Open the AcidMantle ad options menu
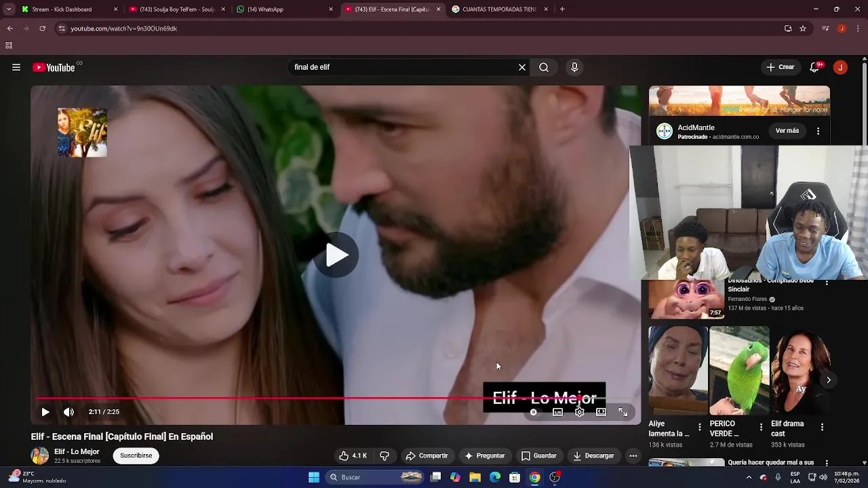Screen dimensions: 868x488 pyautogui.click(x=818, y=131)
